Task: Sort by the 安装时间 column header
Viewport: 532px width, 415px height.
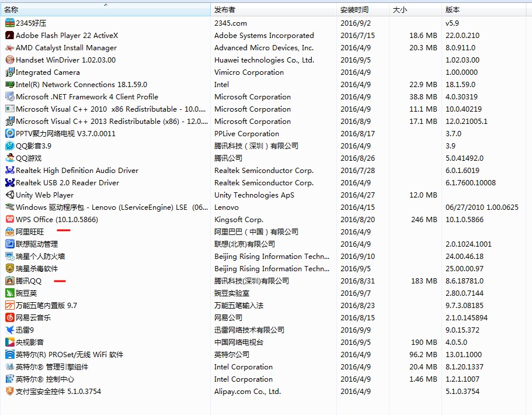Action: 363,10
